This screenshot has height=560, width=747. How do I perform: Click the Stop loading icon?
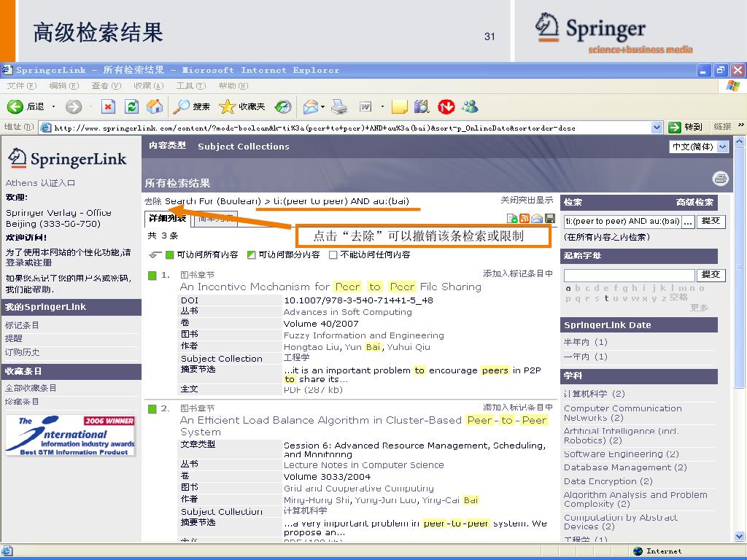coord(109,106)
